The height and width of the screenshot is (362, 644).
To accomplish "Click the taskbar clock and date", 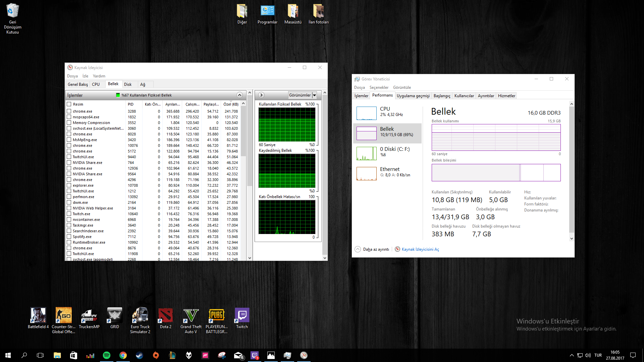I will pyautogui.click(x=615, y=355).
